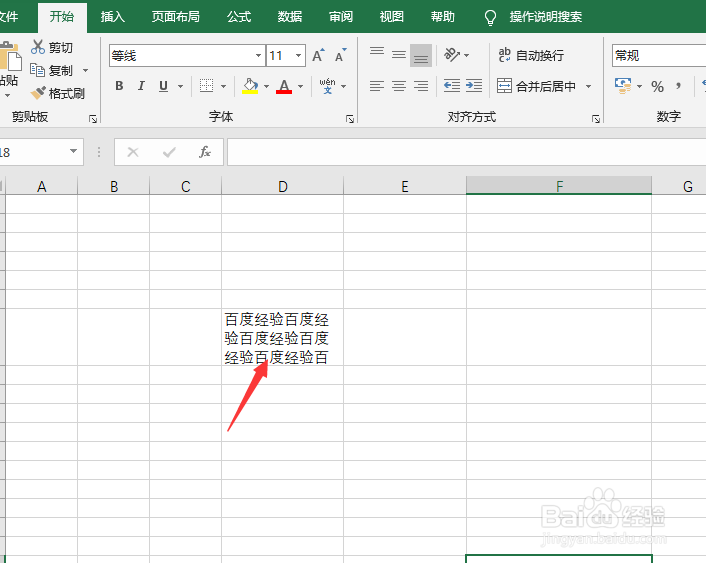Toggle Wrap Text (自动换行)

pyautogui.click(x=531, y=55)
